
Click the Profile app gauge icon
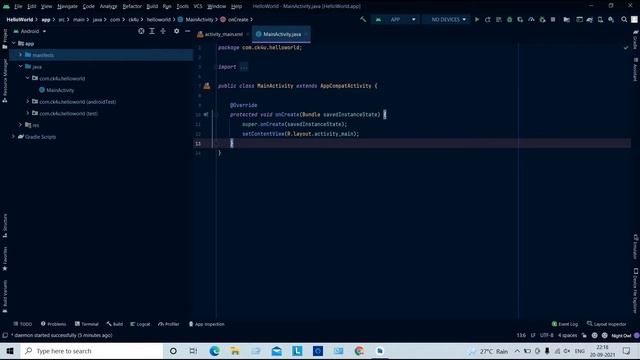click(531, 19)
